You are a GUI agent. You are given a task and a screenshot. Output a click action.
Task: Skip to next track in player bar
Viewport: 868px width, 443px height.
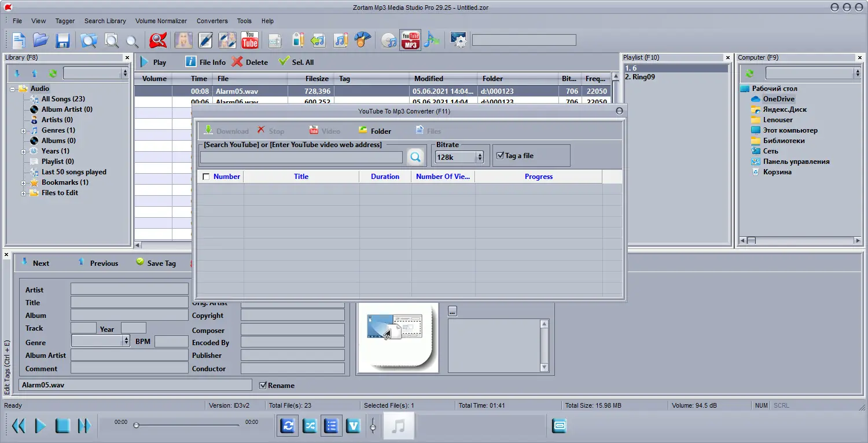84,426
